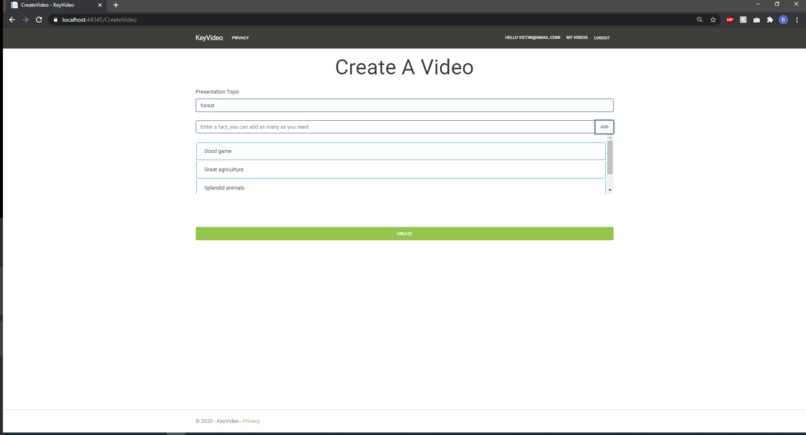Open the KeyVideo home brand link

[209, 38]
